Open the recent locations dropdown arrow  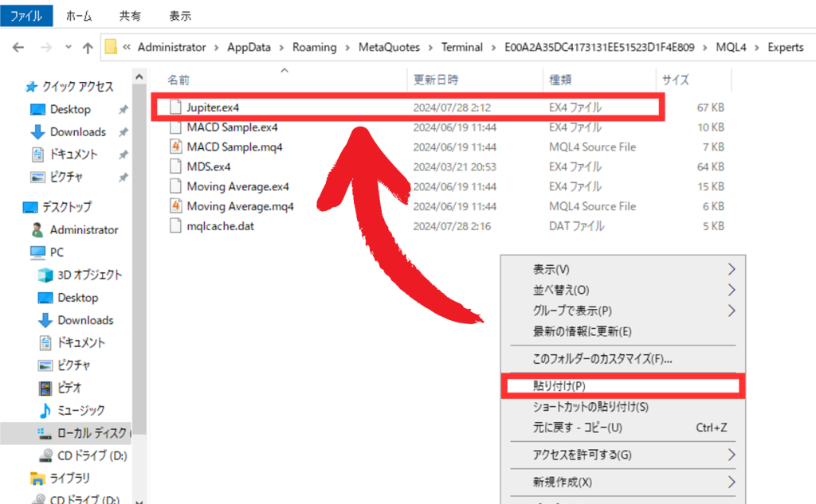click(x=69, y=48)
